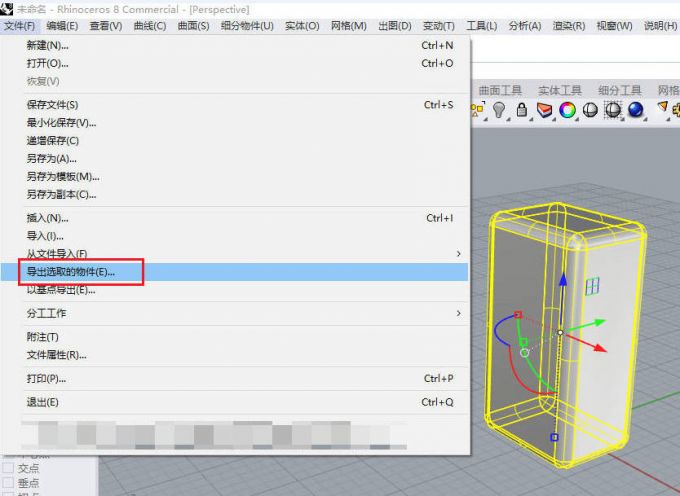
Task: Click the gumball green Y-axis arrow
Action: (x=599, y=323)
